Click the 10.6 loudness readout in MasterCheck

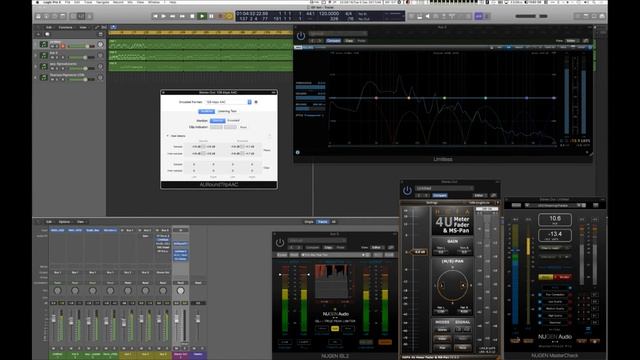point(555,220)
